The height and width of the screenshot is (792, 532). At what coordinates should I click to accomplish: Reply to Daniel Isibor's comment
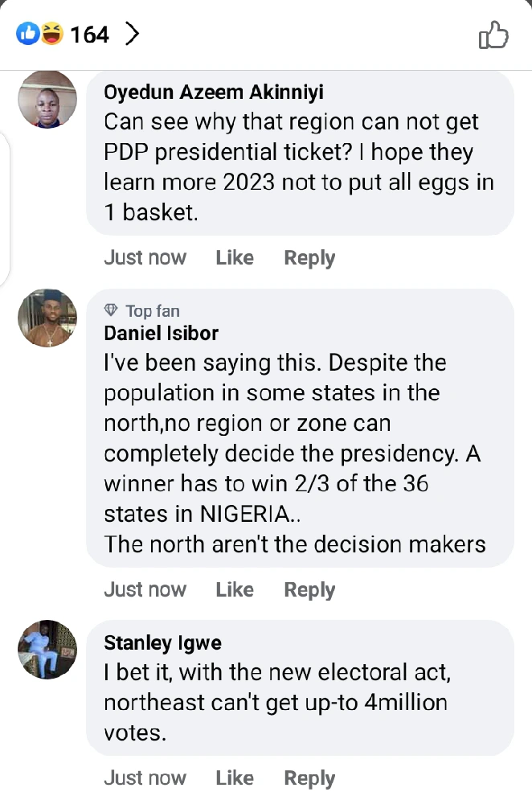pyautogui.click(x=309, y=590)
